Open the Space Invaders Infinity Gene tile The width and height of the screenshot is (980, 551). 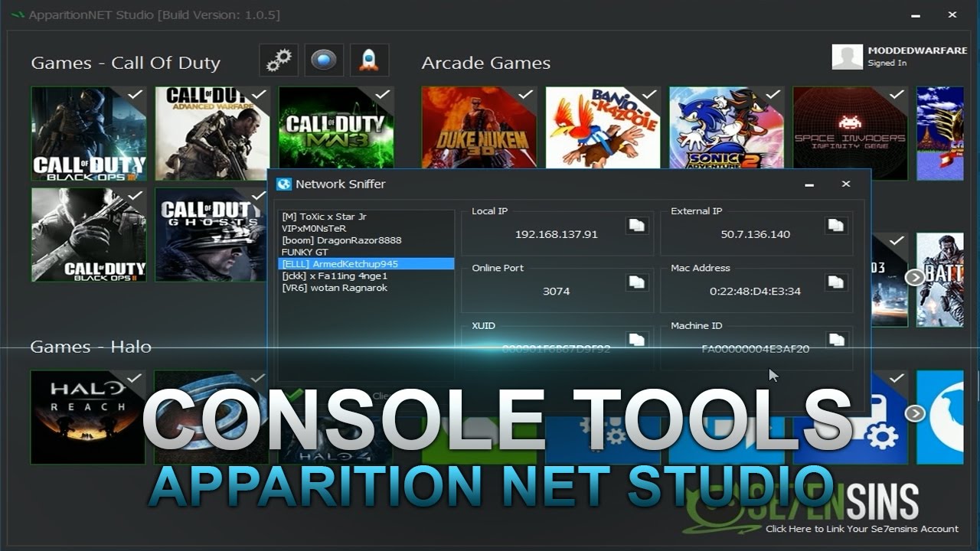[850, 133]
